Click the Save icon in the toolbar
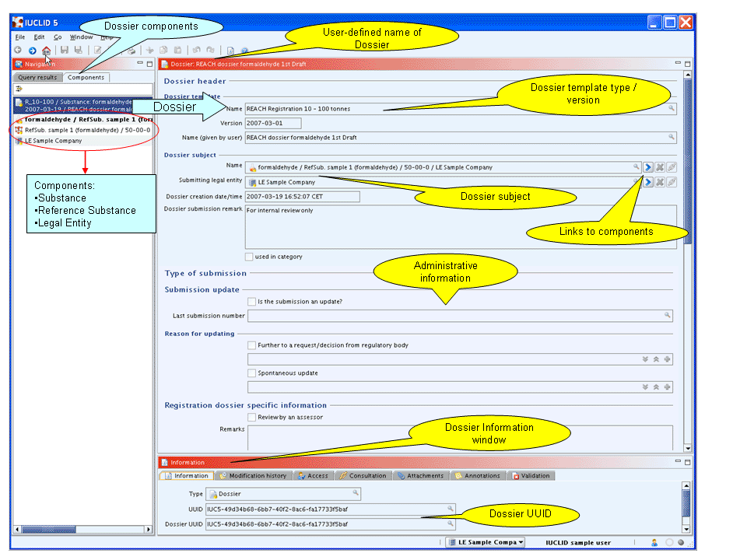 (65, 51)
